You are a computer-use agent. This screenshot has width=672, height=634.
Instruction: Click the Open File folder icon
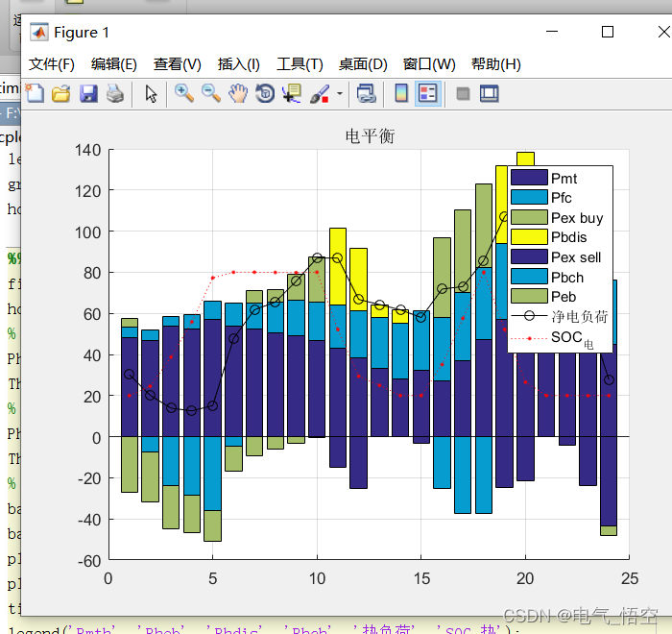click(x=60, y=93)
